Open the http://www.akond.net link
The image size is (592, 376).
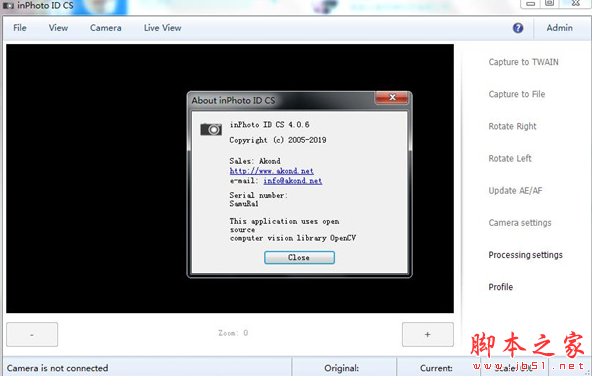pyautogui.click(x=271, y=171)
